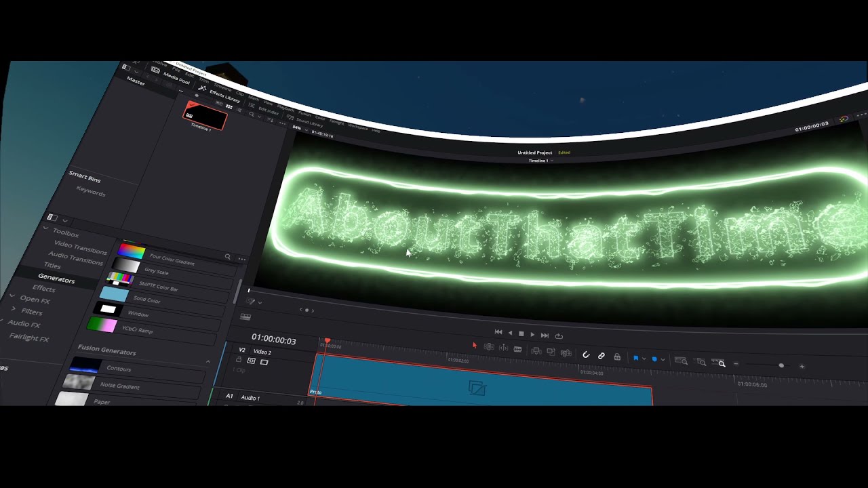Collapse the Open FX tree section
868x488 pixels.
(12, 296)
